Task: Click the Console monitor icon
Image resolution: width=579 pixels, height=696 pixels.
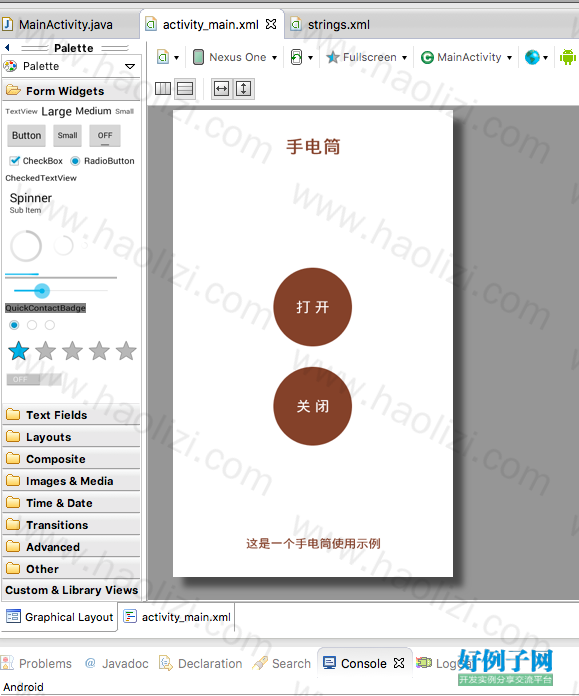Action: point(329,663)
